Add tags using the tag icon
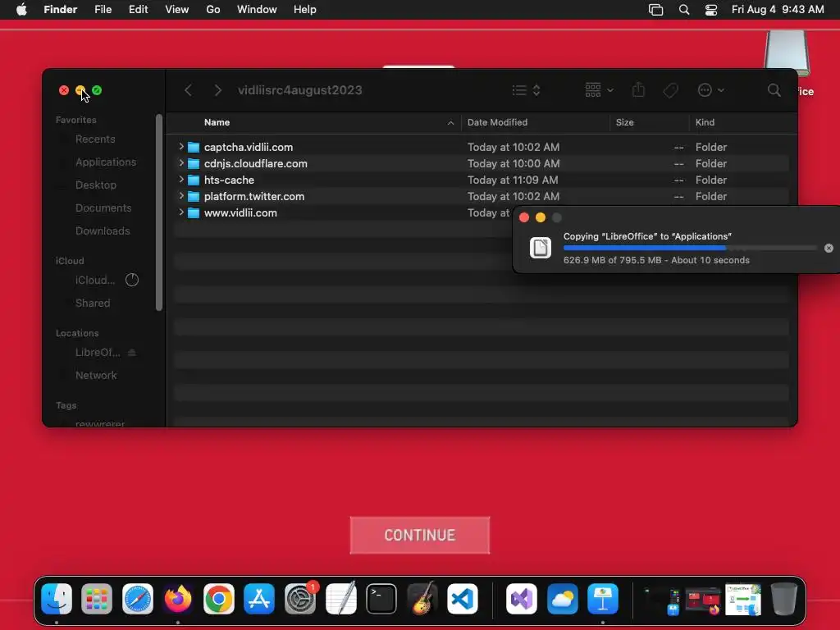This screenshot has height=630, width=840. tap(670, 90)
